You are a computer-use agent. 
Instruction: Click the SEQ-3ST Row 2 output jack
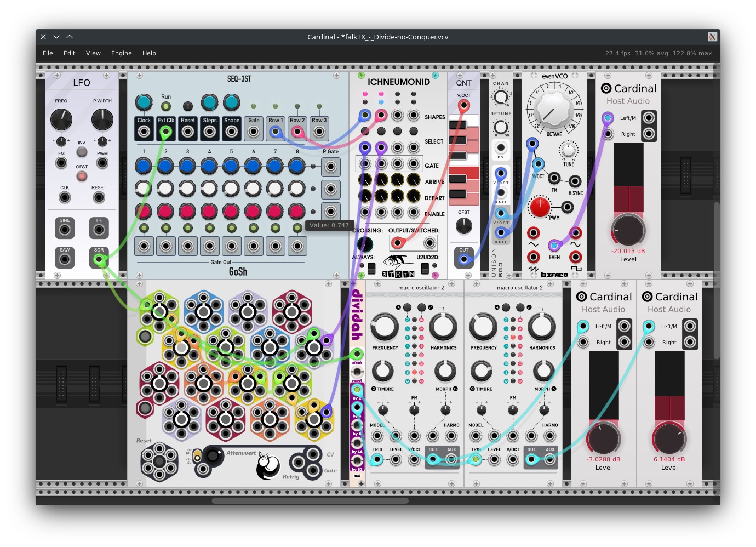point(297,132)
